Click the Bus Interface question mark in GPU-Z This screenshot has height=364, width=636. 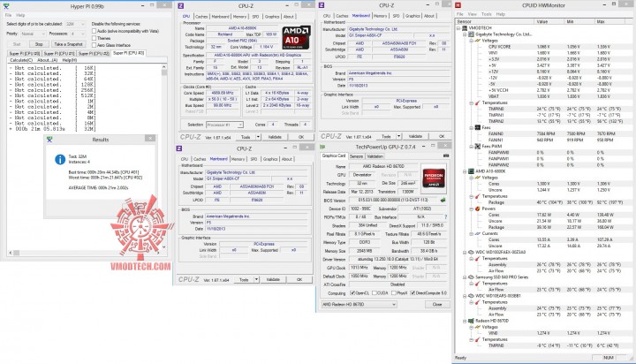(446, 217)
